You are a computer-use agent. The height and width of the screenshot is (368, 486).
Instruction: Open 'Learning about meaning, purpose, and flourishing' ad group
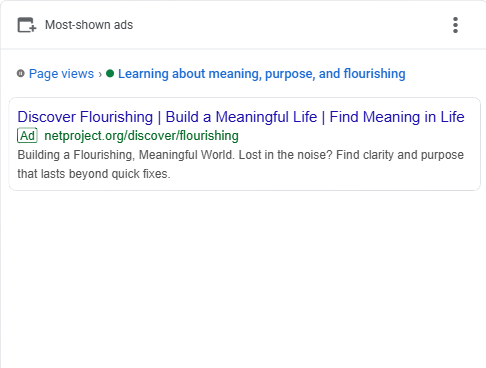pyautogui.click(x=262, y=74)
